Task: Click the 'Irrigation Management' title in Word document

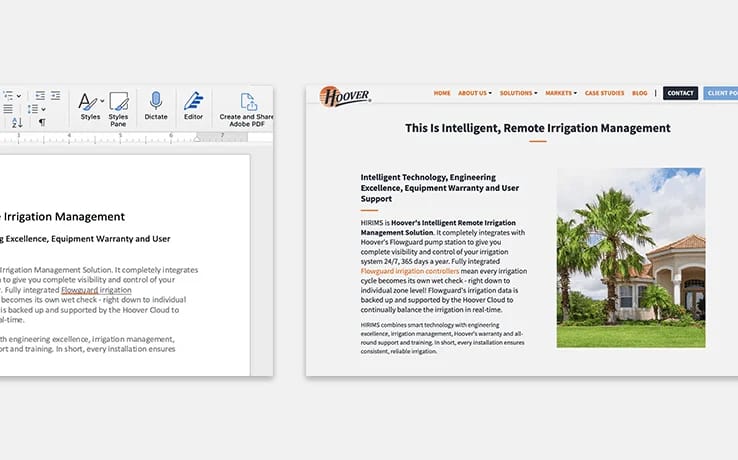Action: 64,217
